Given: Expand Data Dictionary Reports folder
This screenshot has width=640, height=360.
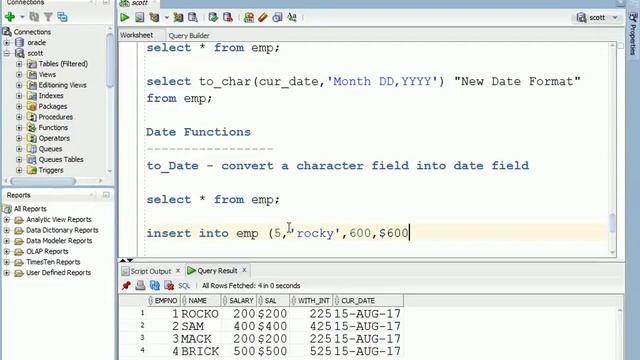Looking at the screenshot, I should pos(7,230).
